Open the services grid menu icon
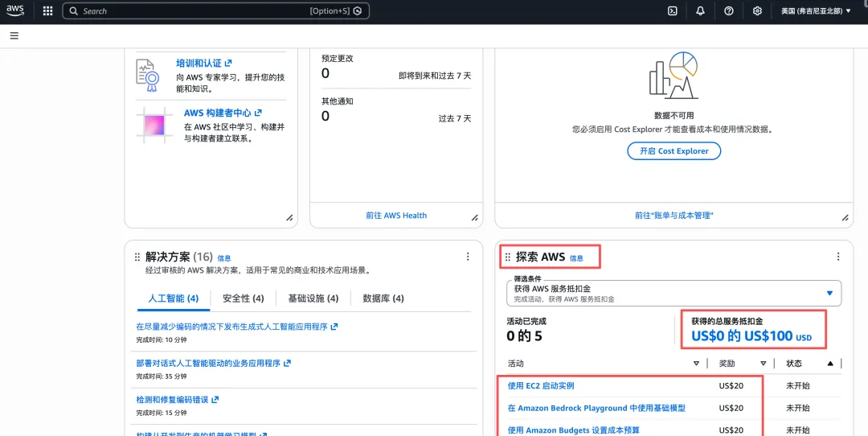 coord(47,11)
